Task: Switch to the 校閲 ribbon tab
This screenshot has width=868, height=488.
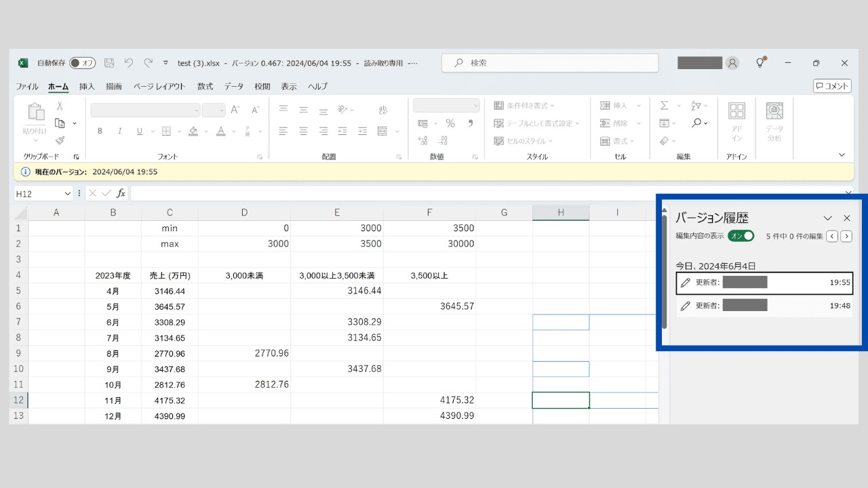Action: pos(262,87)
